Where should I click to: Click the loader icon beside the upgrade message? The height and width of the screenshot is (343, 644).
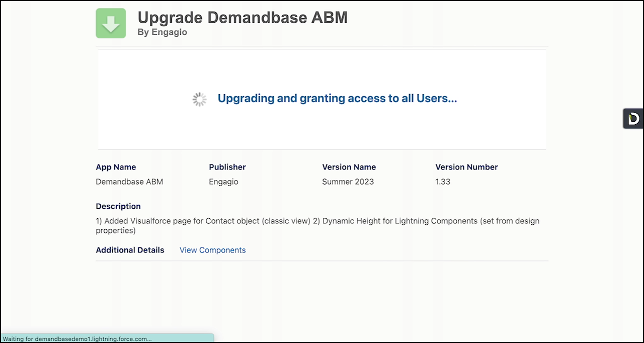coord(199,99)
